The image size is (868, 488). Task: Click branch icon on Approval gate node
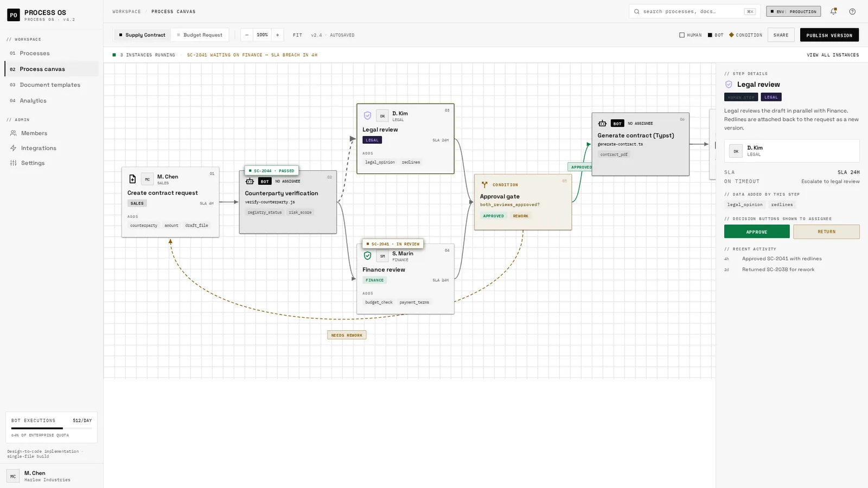484,185
